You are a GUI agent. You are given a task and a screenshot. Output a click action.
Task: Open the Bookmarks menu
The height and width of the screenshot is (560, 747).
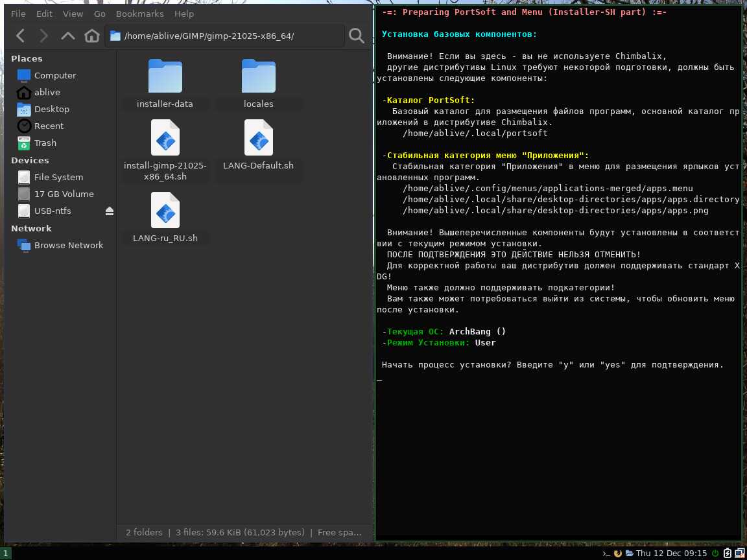(x=139, y=14)
